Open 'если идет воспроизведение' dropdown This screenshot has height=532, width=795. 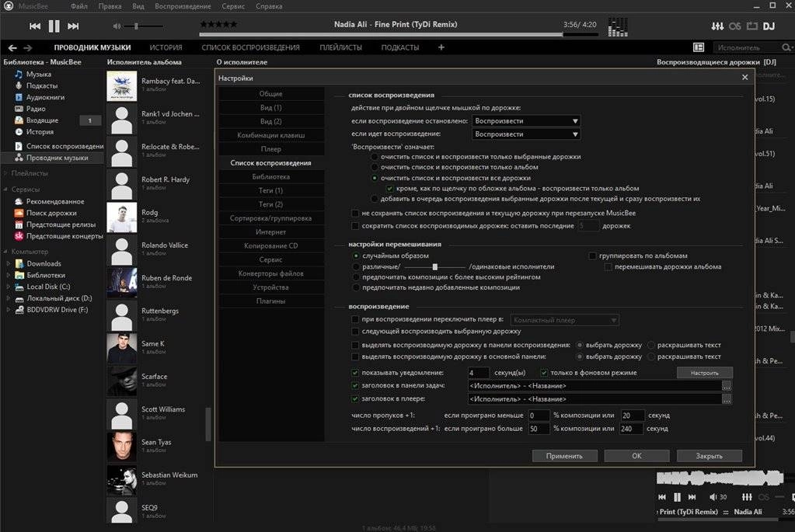click(x=526, y=134)
